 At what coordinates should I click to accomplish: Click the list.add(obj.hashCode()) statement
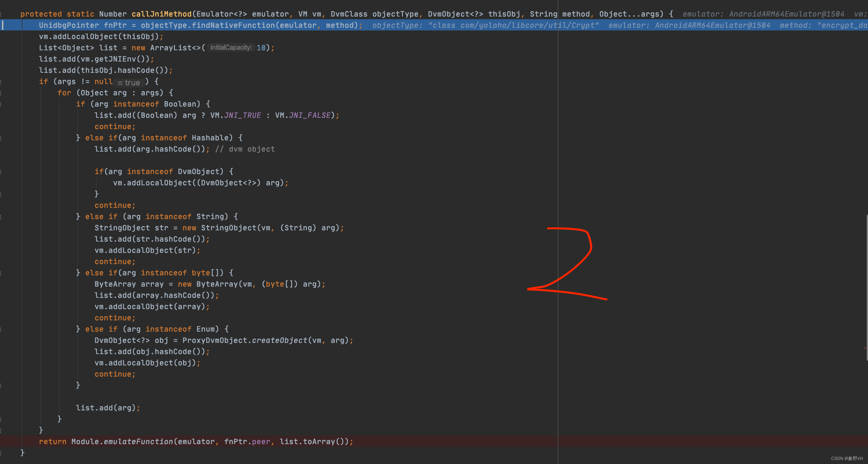(152, 351)
